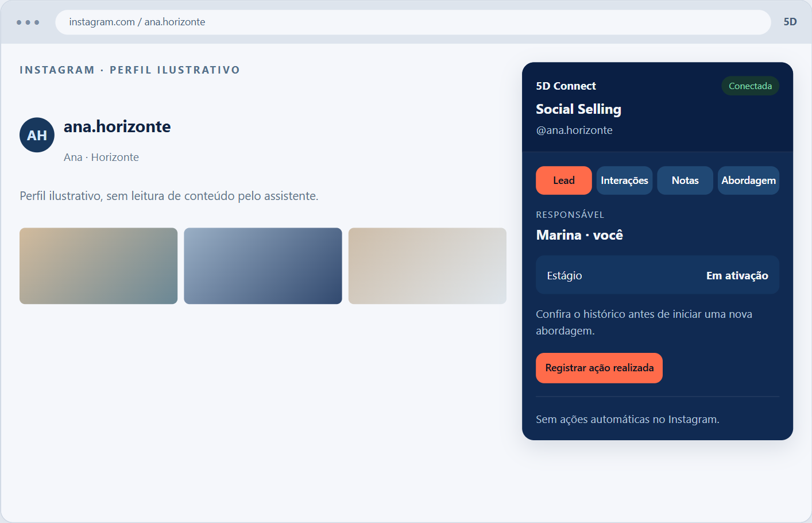Open the light beige-gray post thumbnail
This screenshot has width=812, height=523.
pos(427,266)
